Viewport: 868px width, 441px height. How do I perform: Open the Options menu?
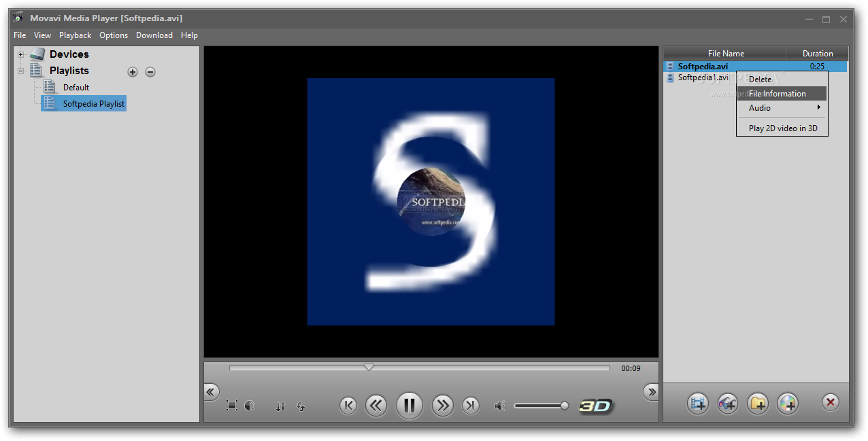(114, 35)
